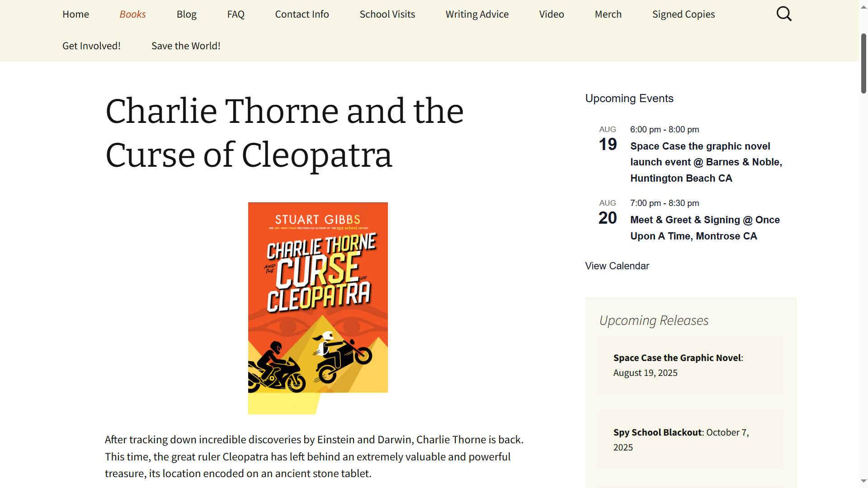Viewport: 868px width, 488px height.
Task: Open Signed Copies page
Action: pyautogui.click(x=683, y=14)
